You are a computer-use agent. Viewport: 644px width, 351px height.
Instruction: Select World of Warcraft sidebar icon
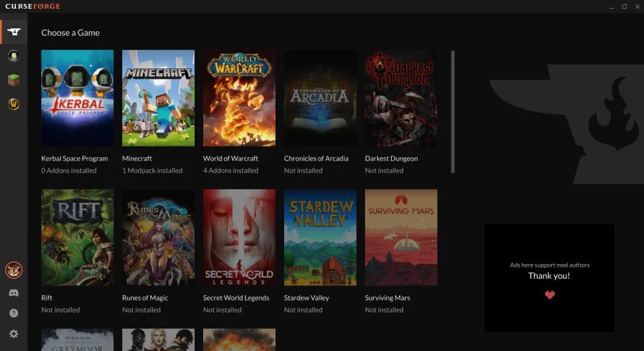coord(13,104)
